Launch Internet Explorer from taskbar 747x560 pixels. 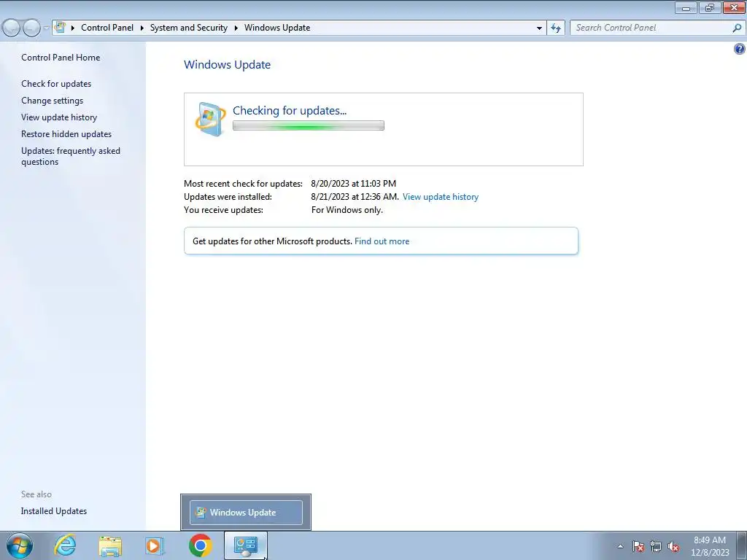pos(65,545)
